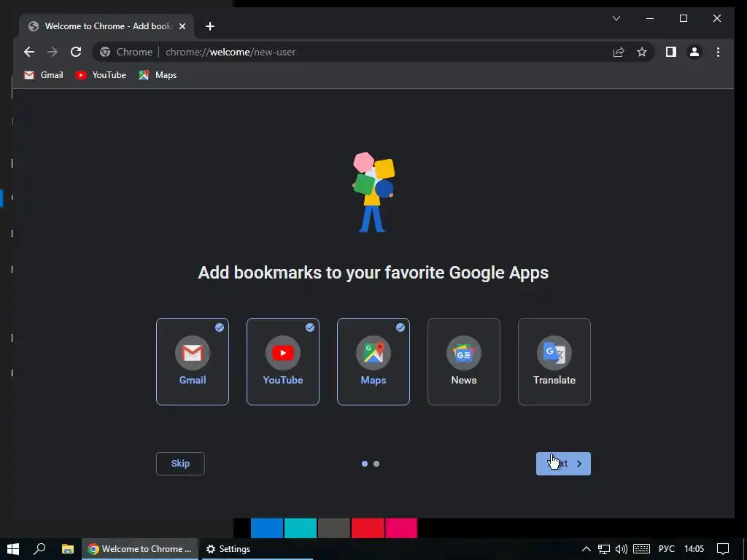Screen dimensions: 747x560
Task: Open the Windows Start menu
Action: pyautogui.click(x=13, y=548)
